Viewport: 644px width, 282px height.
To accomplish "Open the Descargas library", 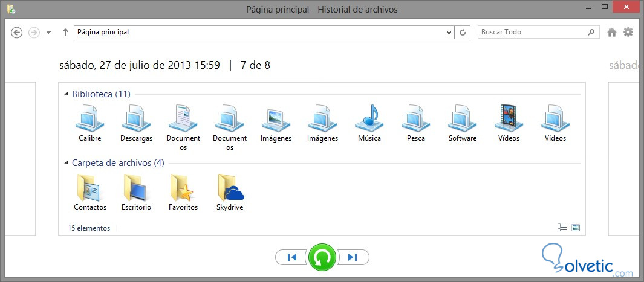I will tap(136, 123).
